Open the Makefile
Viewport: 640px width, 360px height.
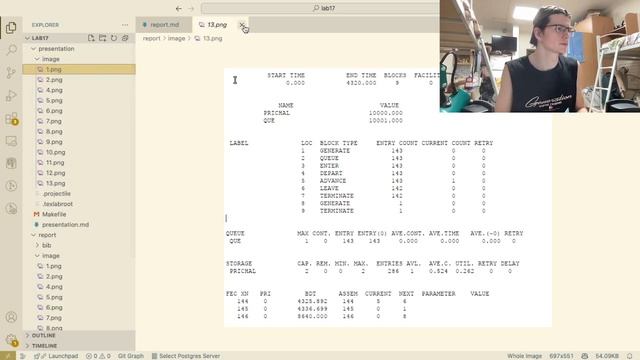[x=79, y=214]
